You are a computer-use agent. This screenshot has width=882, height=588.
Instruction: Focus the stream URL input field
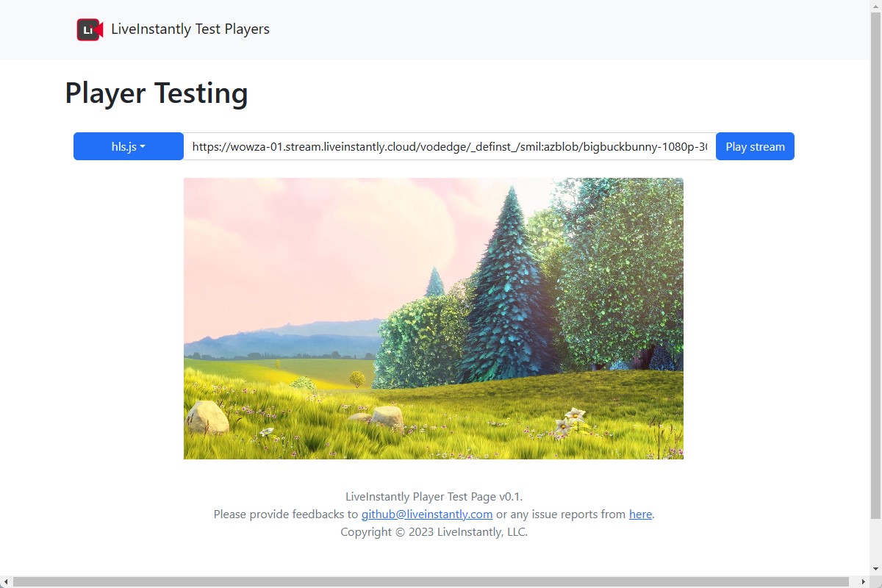pos(448,146)
